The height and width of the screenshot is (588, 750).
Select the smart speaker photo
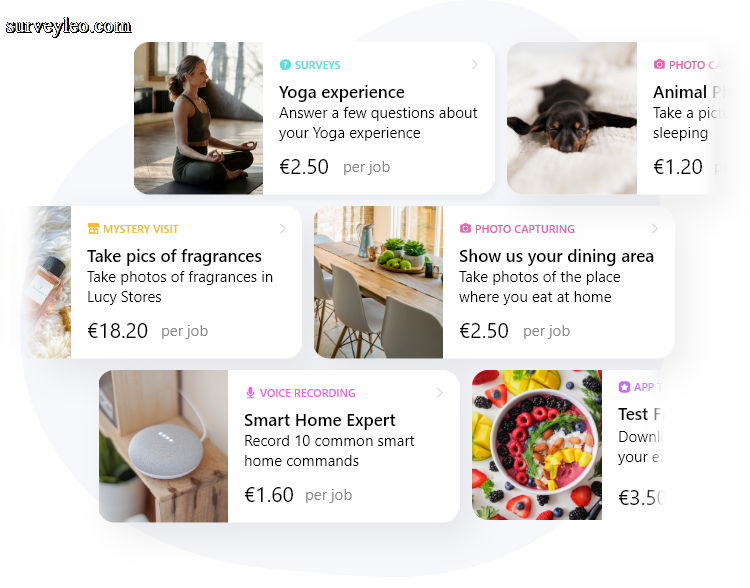(x=164, y=446)
